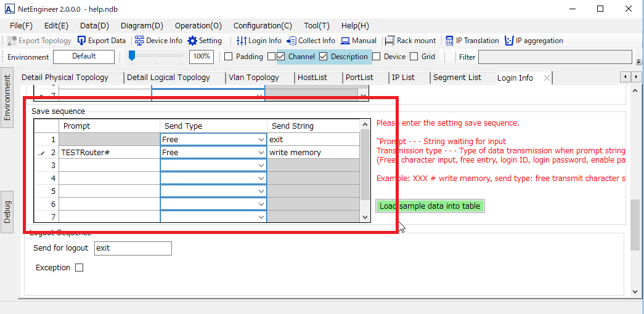Click Load sample data into table button
The image size is (644, 314).
pyautogui.click(x=430, y=206)
